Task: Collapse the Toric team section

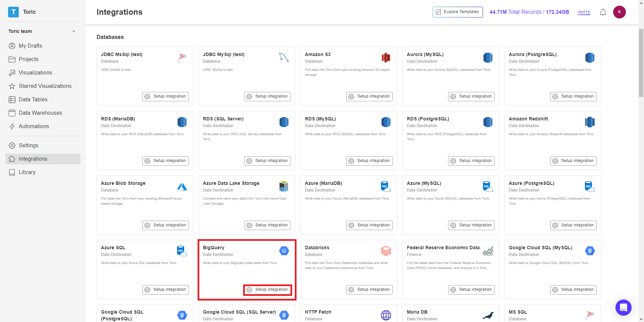Action: click(x=74, y=31)
